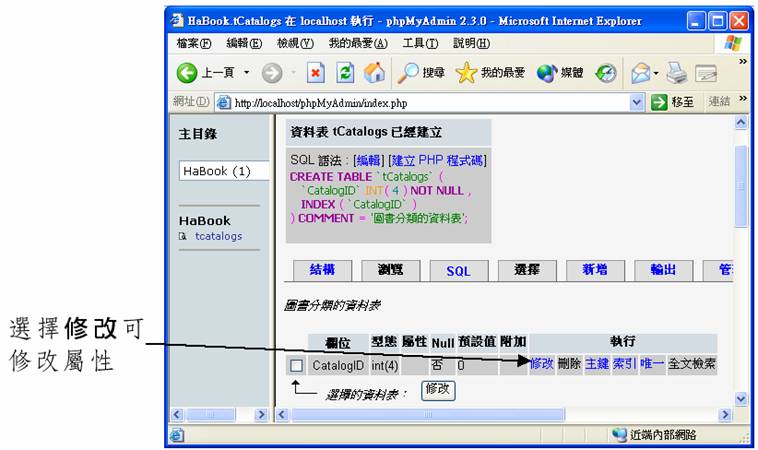The height and width of the screenshot is (450, 758).
Task: Open the history clock toolbar icon
Action: 606,73
